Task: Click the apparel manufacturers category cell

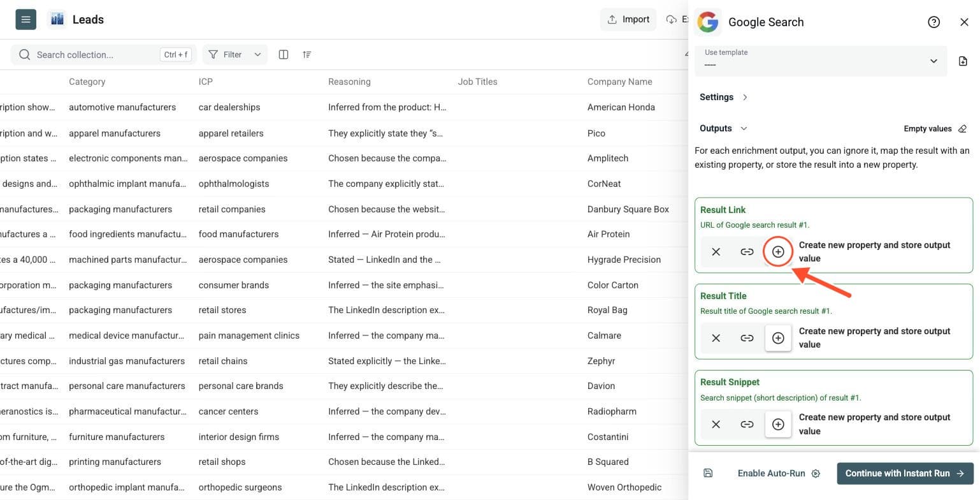Action: click(115, 133)
